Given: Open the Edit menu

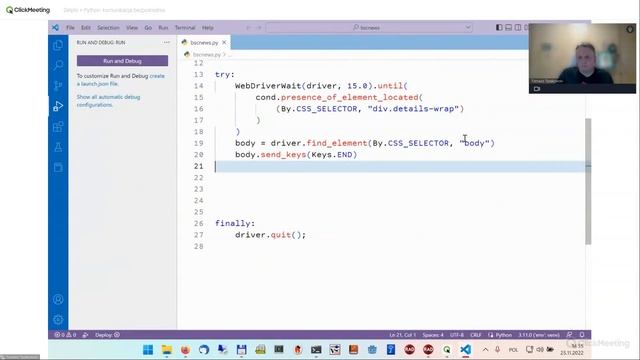Looking at the screenshot, I should (85, 28).
